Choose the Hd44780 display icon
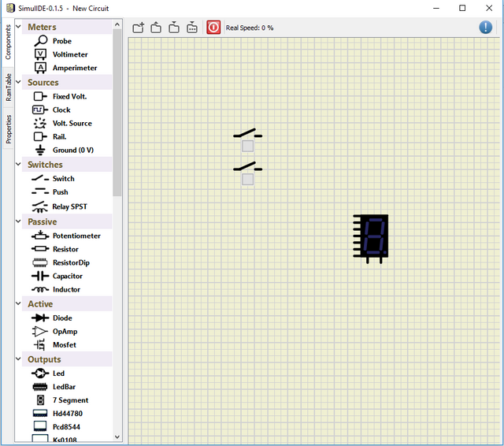Image resolution: width=504 pixels, height=446 pixels. 40,414
